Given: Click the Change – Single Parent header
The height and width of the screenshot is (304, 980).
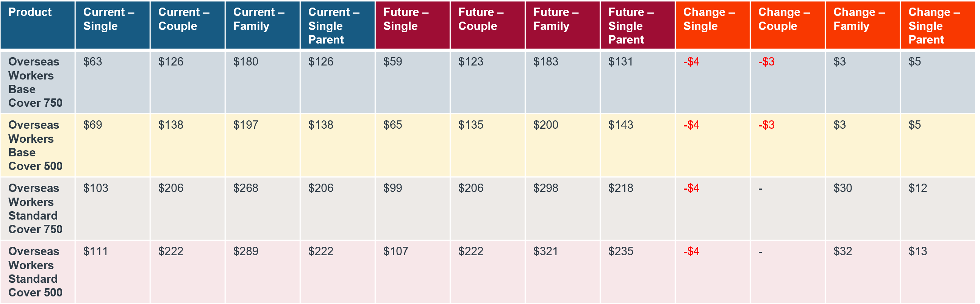Looking at the screenshot, I should click(933, 26).
